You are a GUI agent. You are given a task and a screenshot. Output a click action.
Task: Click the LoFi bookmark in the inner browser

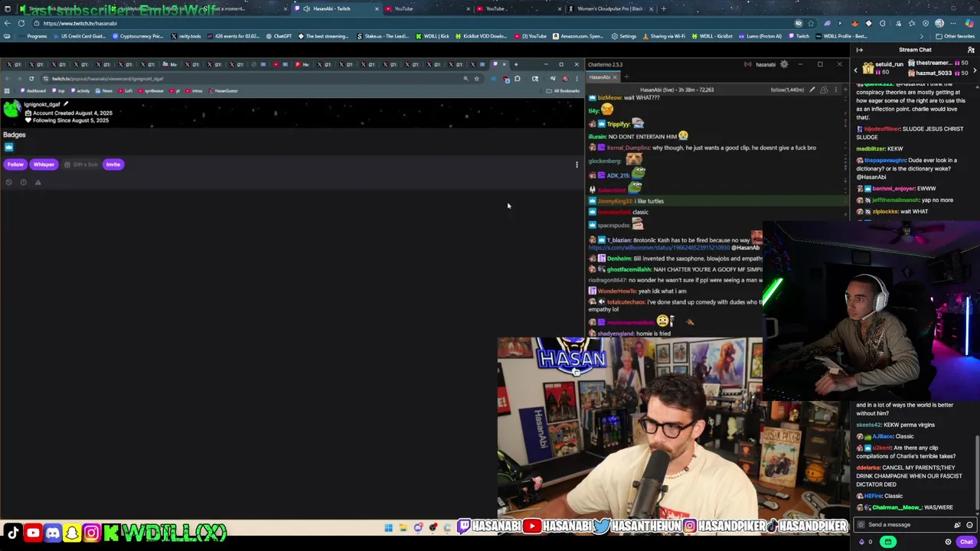pos(126,91)
